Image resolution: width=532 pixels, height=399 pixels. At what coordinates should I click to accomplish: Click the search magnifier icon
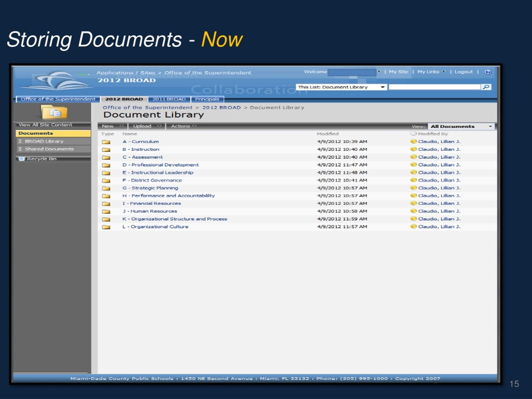[x=486, y=87]
